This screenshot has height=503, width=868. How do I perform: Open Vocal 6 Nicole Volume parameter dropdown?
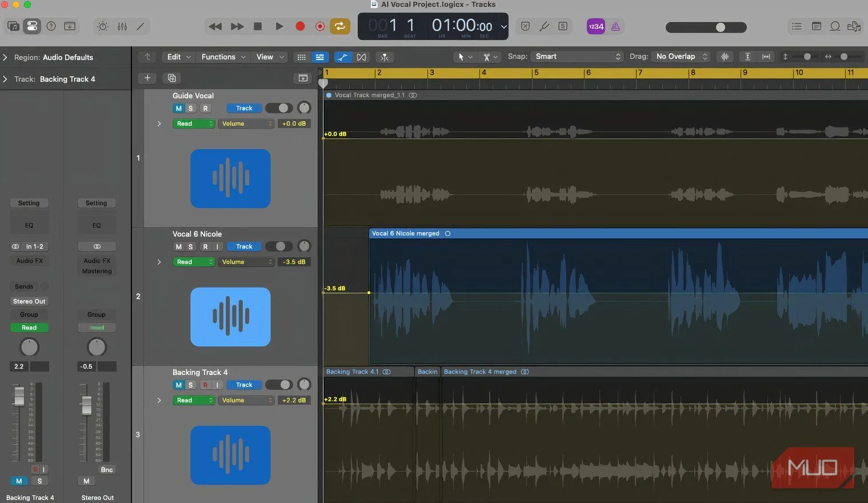[246, 262]
